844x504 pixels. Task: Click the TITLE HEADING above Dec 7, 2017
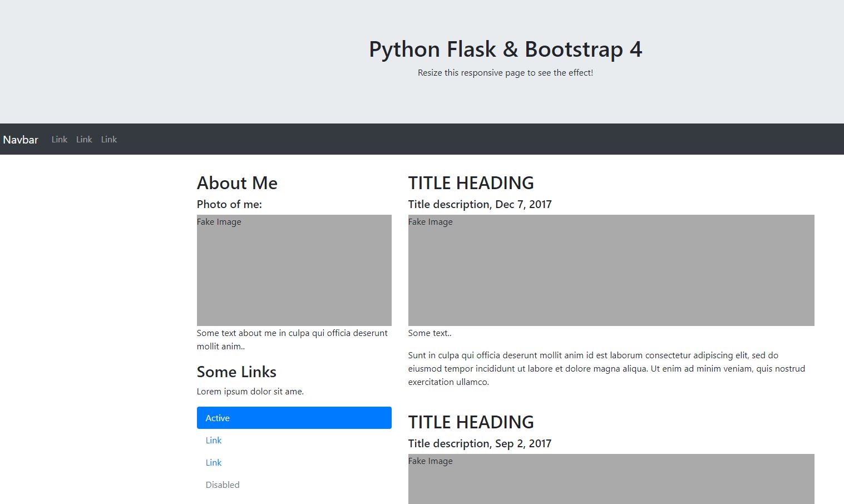pyautogui.click(x=471, y=183)
